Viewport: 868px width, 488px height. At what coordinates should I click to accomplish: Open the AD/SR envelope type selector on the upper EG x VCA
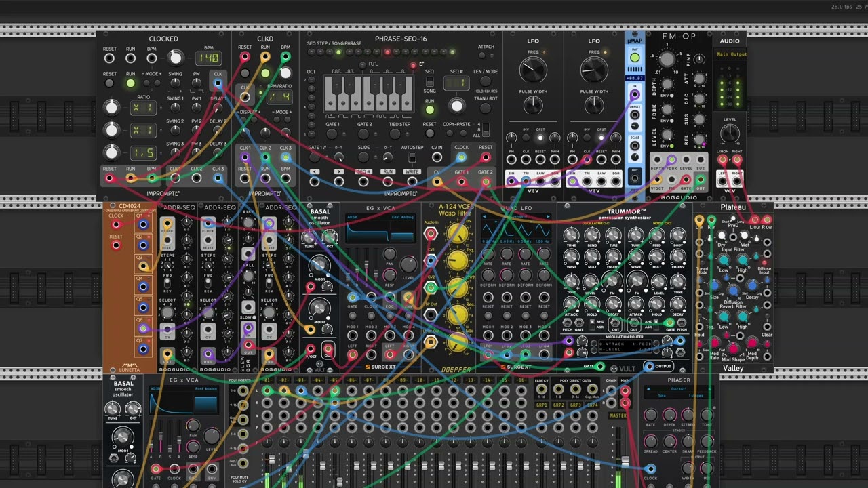coord(353,218)
